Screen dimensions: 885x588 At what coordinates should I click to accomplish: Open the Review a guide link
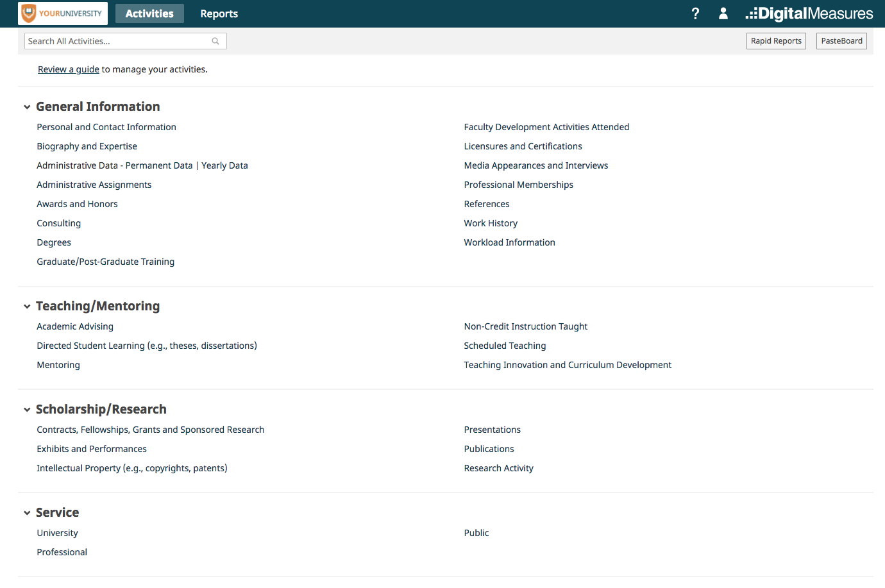click(69, 69)
